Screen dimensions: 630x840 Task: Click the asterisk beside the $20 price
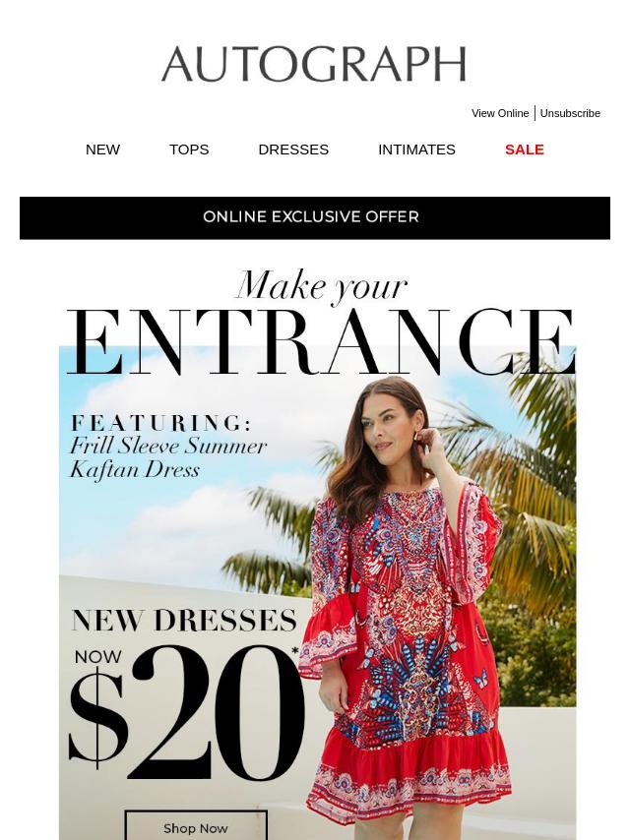[295, 652]
